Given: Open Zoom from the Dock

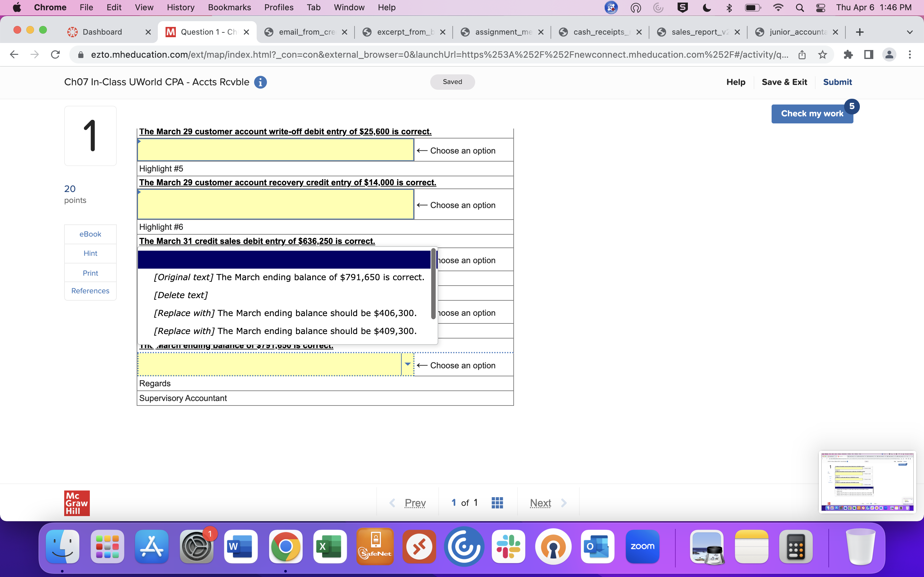Looking at the screenshot, I should tap(642, 547).
